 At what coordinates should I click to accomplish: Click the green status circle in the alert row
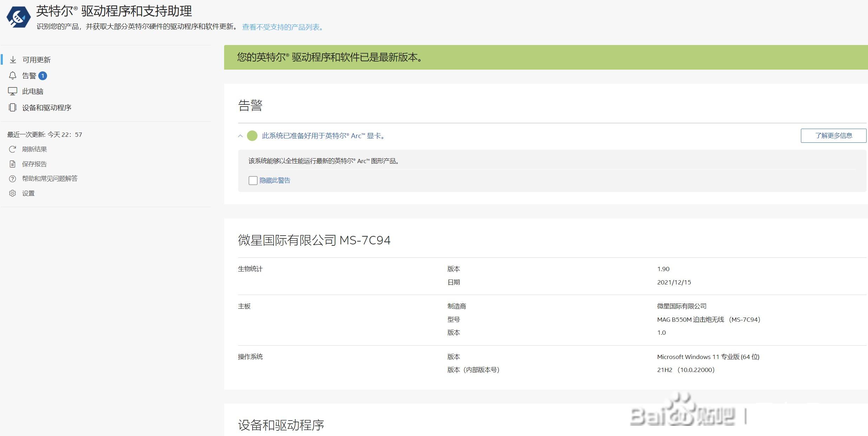[x=252, y=136]
